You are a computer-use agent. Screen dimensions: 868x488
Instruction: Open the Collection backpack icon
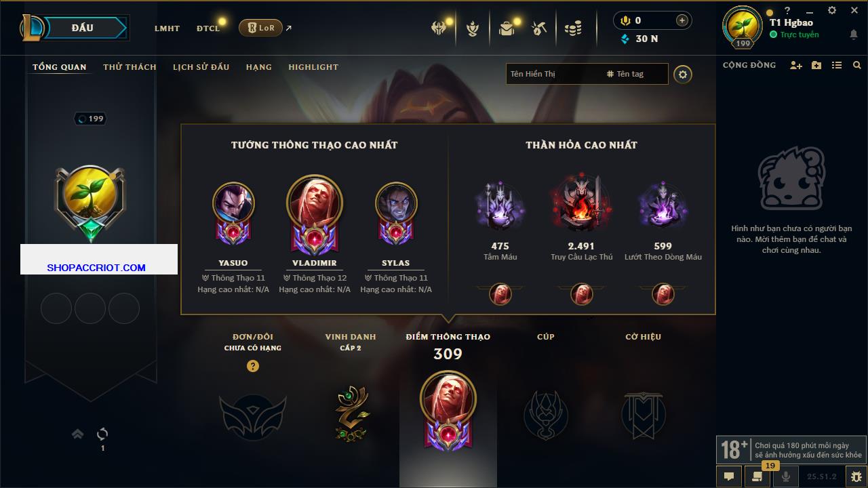506,28
